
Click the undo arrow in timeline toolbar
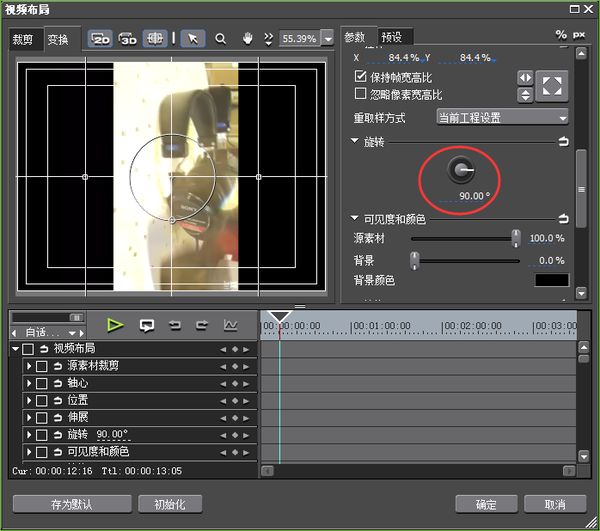tap(175, 326)
